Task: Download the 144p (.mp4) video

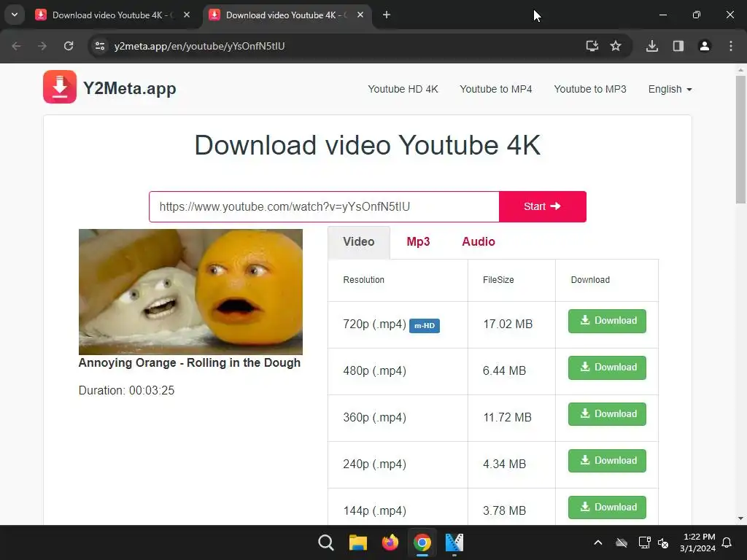Action: coord(607,507)
